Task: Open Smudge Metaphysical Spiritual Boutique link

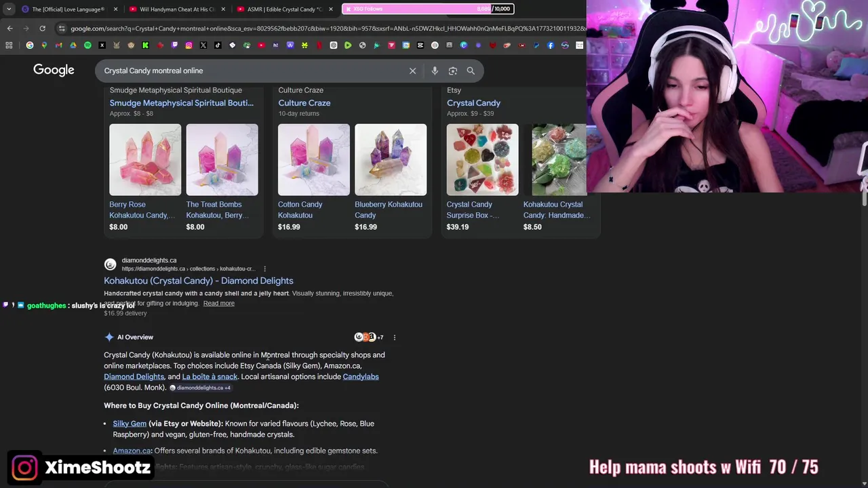Action: click(x=181, y=103)
